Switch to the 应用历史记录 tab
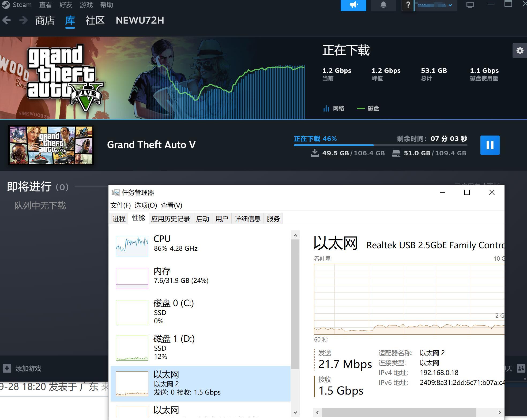 click(171, 219)
